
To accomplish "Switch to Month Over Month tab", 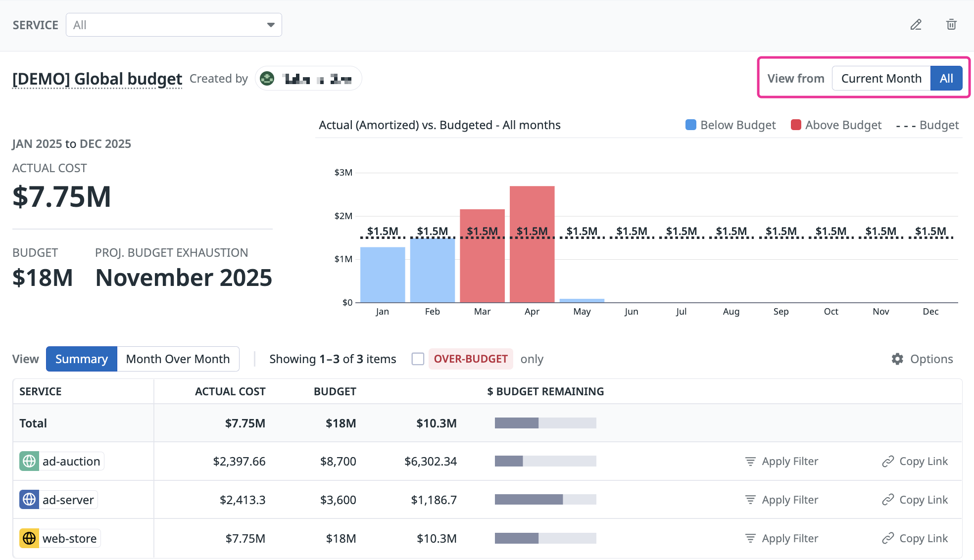I will tap(178, 359).
